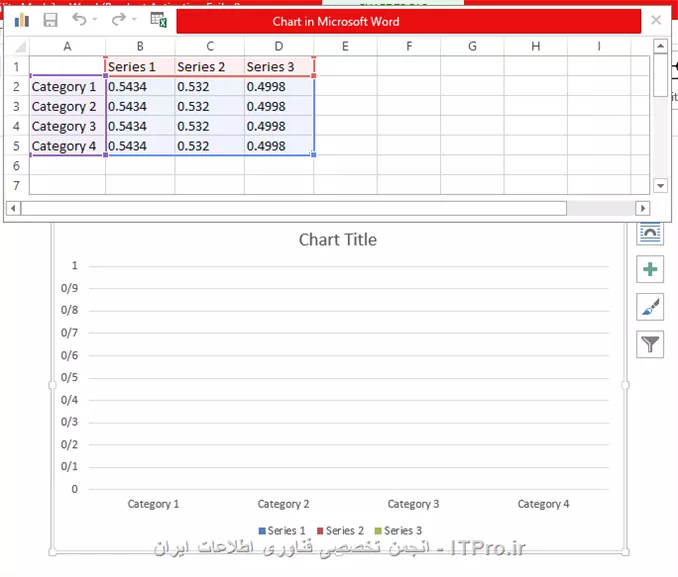
Task: Click the chart's left middle resize handle
Action: (52, 385)
